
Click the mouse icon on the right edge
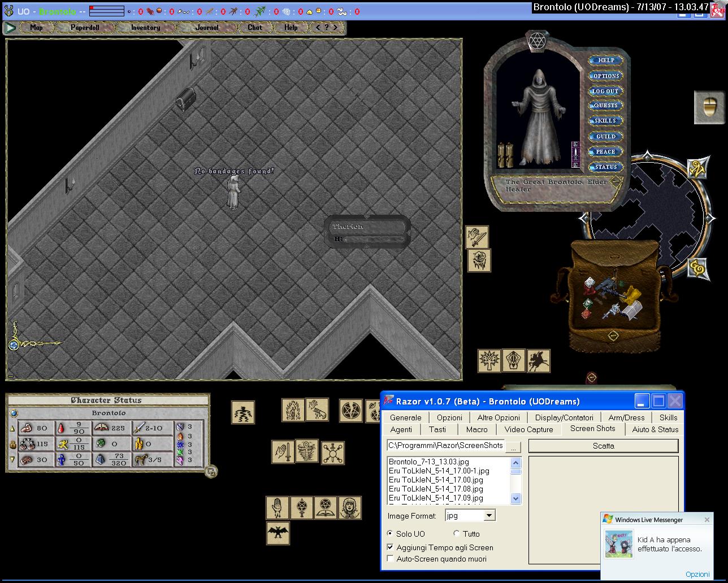click(709, 107)
